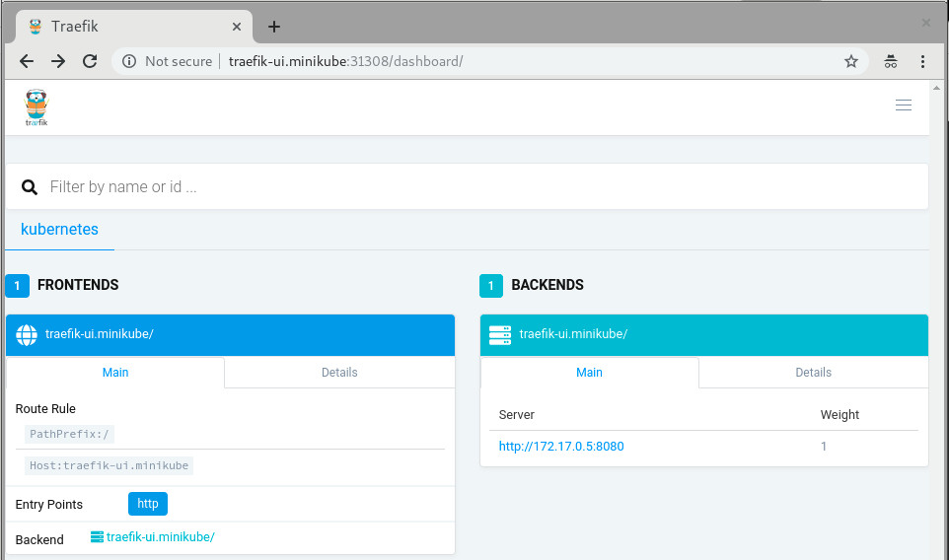Click the browser forward arrow

[x=58, y=61]
